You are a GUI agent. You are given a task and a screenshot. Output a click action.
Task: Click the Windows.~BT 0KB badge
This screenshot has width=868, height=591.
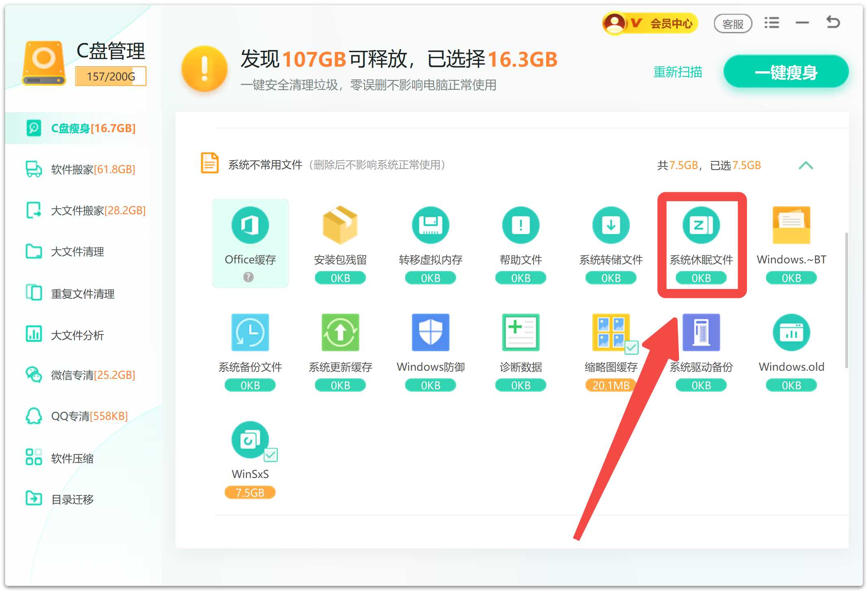pos(791,278)
